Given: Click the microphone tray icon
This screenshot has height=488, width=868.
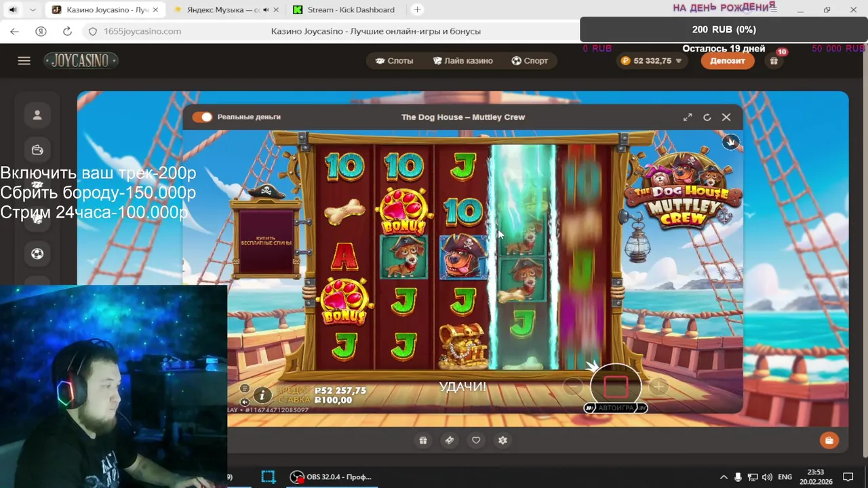Looking at the screenshot, I should point(738,477).
